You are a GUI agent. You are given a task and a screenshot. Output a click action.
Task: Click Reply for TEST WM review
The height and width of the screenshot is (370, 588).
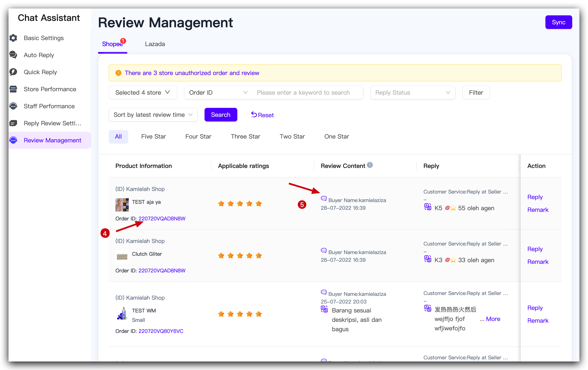click(535, 308)
